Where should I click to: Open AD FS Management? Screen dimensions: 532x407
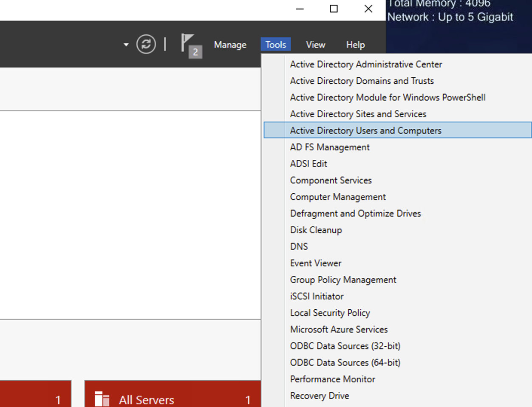pos(398,147)
